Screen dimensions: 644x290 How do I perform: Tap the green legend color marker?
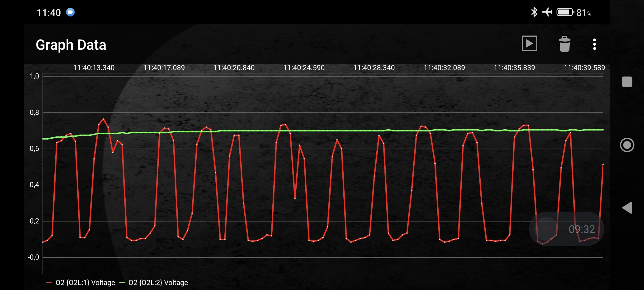[122, 282]
